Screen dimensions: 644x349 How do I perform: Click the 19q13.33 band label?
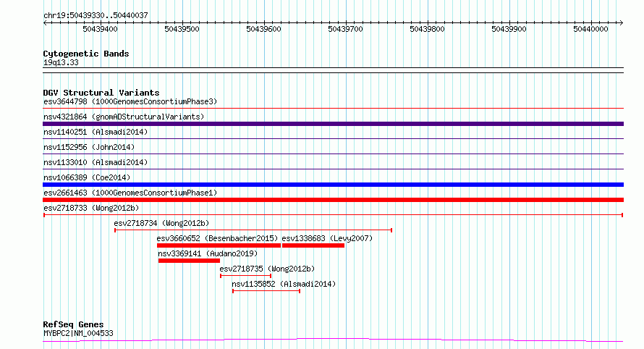[x=61, y=62]
